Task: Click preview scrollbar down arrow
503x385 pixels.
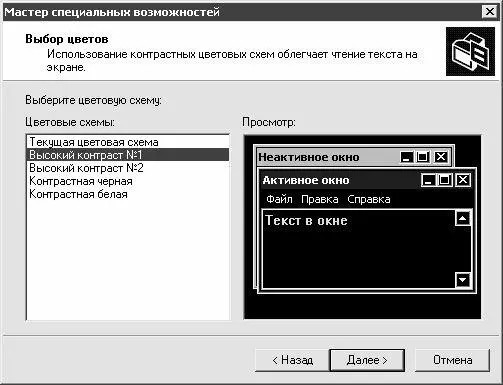Action: 463,280
